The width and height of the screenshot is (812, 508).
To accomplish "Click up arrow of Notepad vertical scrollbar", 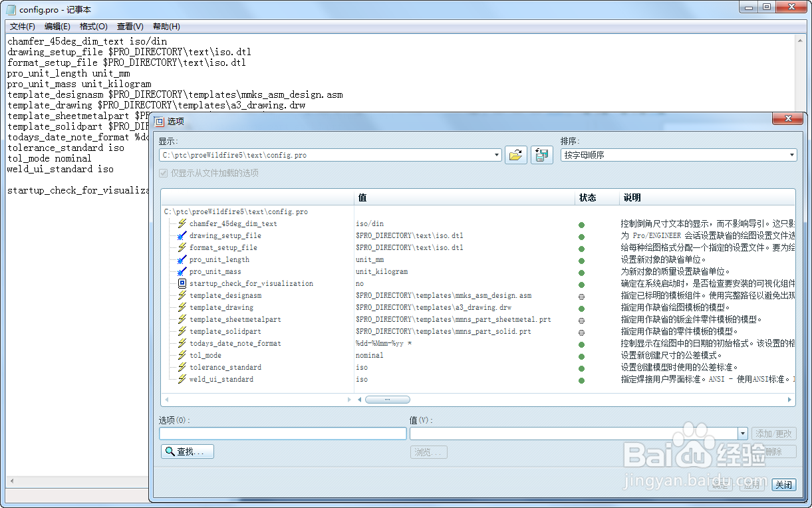I will (x=801, y=40).
